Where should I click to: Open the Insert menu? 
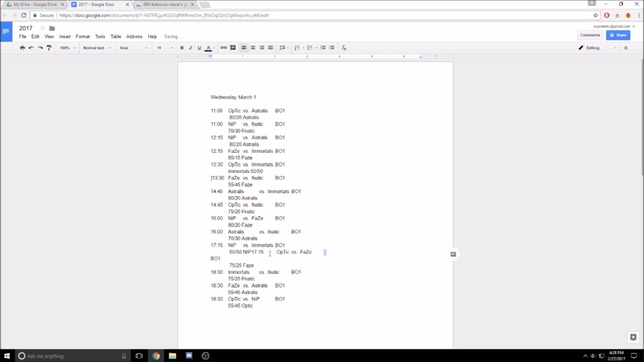click(x=65, y=37)
